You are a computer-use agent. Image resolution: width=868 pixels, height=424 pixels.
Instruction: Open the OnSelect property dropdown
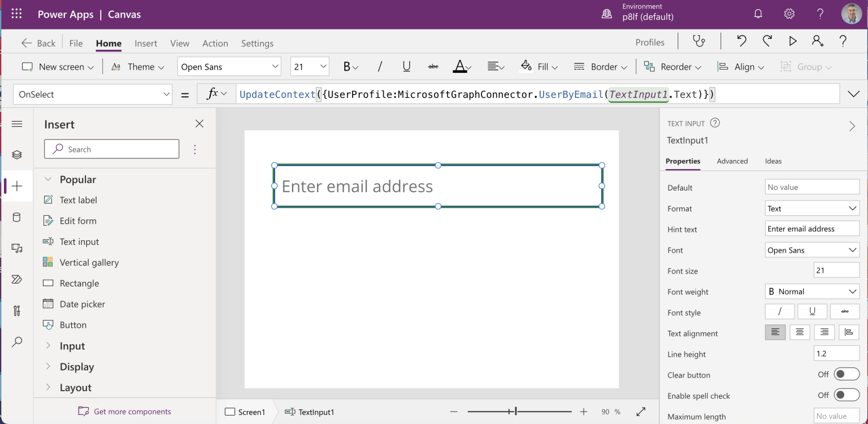click(93, 94)
